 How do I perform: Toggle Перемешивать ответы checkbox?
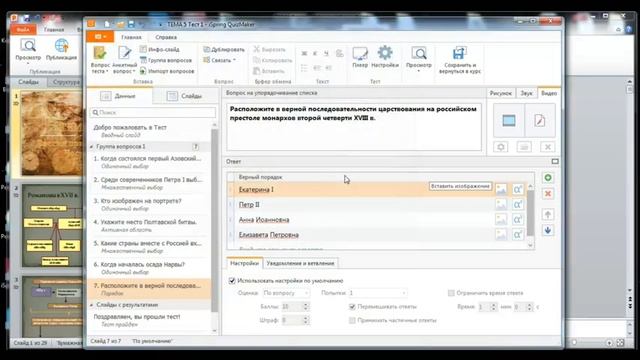tap(352, 307)
